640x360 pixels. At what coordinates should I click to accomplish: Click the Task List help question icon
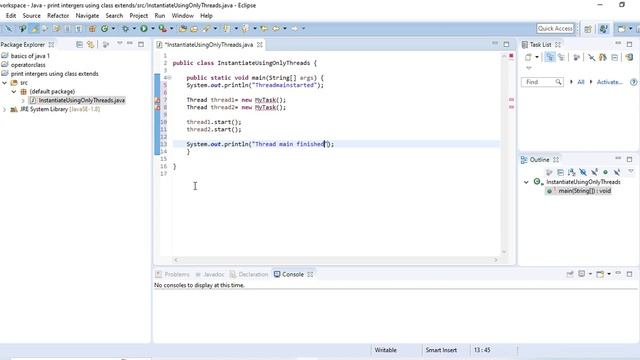tap(633, 82)
